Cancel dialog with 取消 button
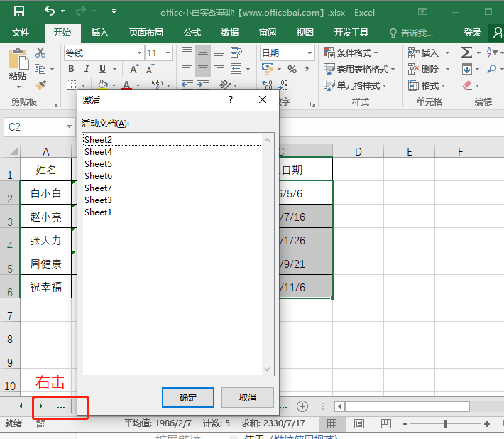 (248, 398)
